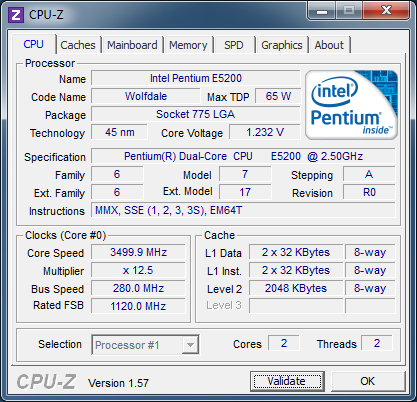Open the Mainboard tab
Image resolution: width=417 pixels, height=402 pixels.
132,45
